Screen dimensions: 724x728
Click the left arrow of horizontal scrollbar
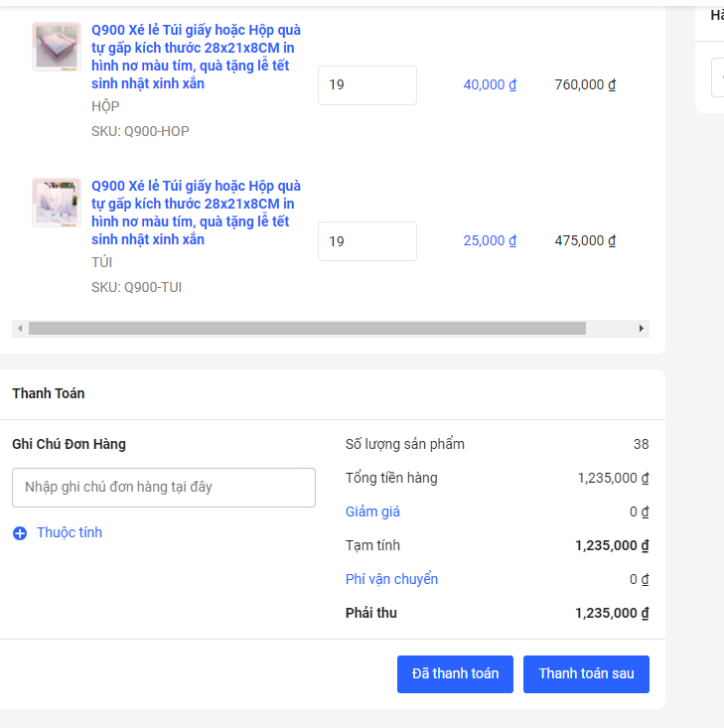coord(20,329)
